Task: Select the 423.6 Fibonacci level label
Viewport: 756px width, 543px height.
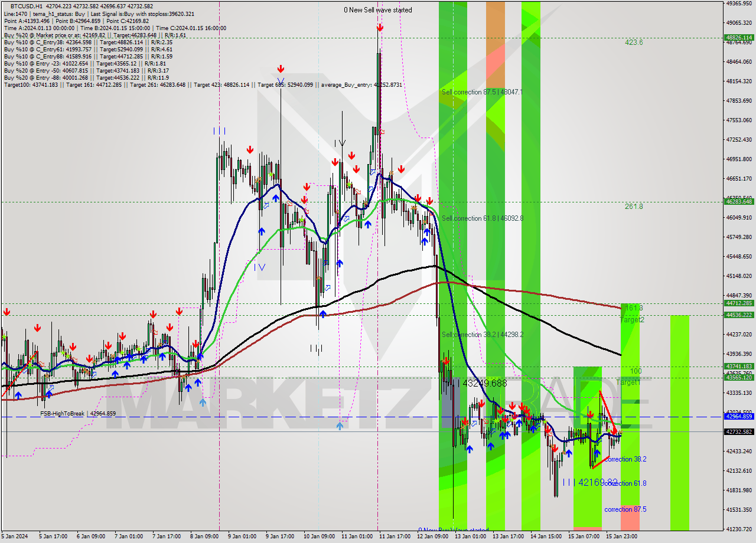Action: (634, 42)
